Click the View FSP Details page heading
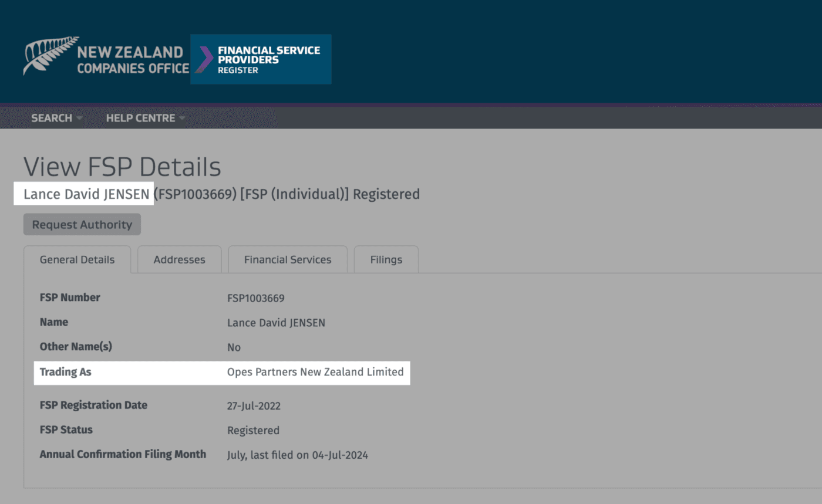This screenshot has width=822, height=504. (x=122, y=167)
